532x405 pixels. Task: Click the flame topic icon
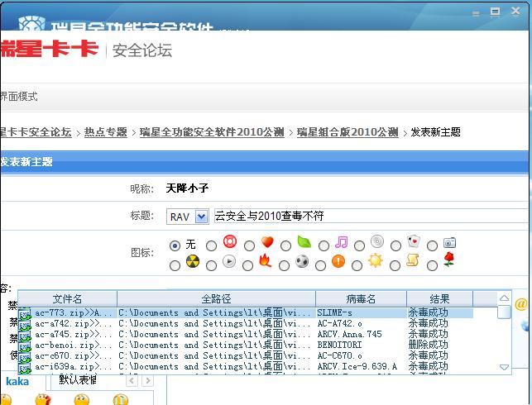(266, 260)
